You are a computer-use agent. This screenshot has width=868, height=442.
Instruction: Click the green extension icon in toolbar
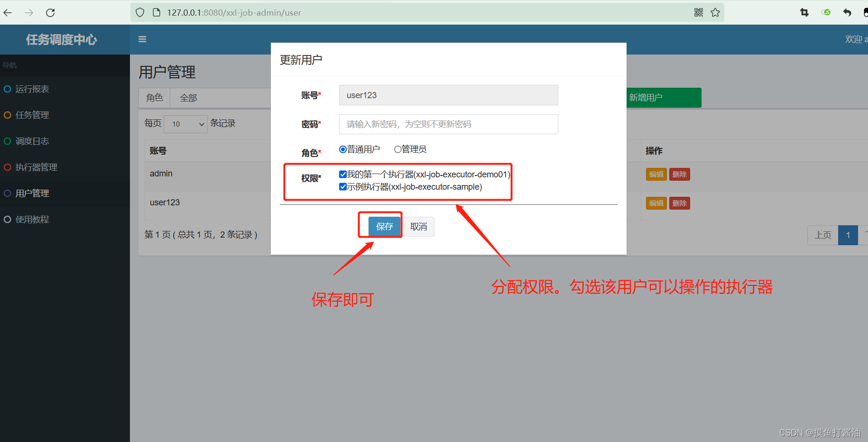pyautogui.click(x=826, y=12)
